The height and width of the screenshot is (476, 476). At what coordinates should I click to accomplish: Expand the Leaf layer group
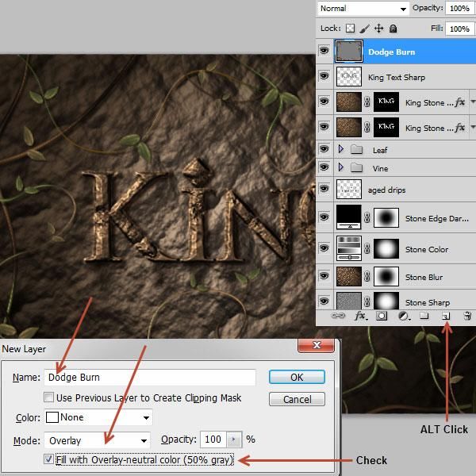point(341,149)
